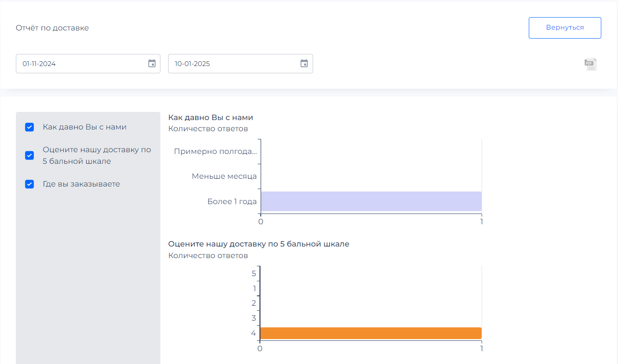618x364 pixels.
Task: Select the lavender 'Более 1 года' bar
Action: coord(371,201)
